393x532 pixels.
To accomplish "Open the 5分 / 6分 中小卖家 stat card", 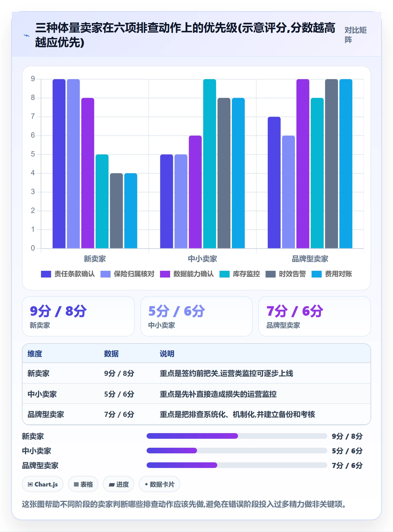I will (196, 316).
